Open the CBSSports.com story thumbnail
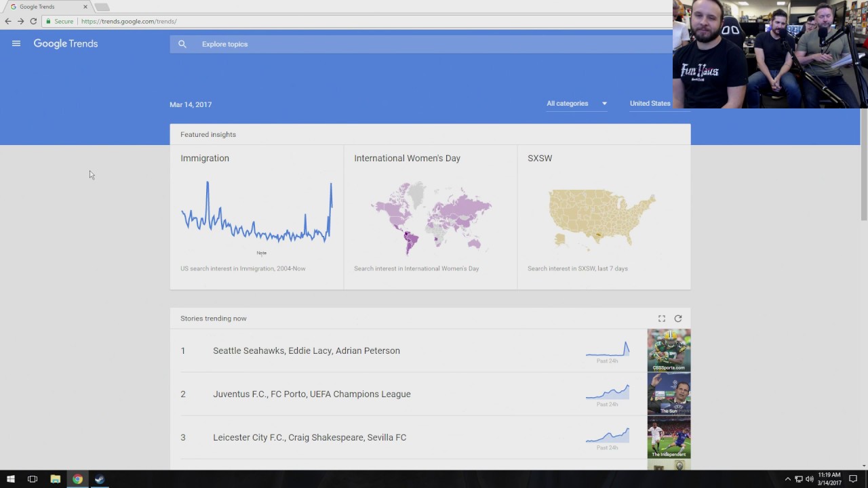 tap(669, 350)
